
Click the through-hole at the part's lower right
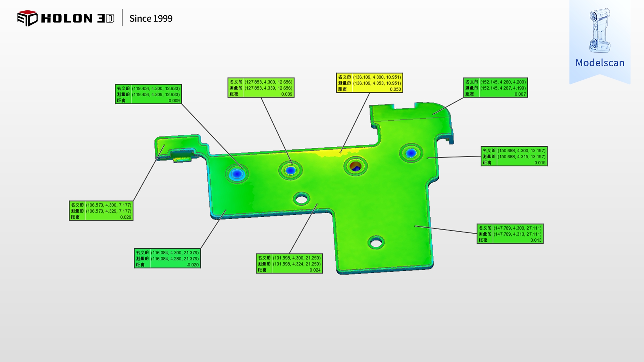tap(376, 242)
